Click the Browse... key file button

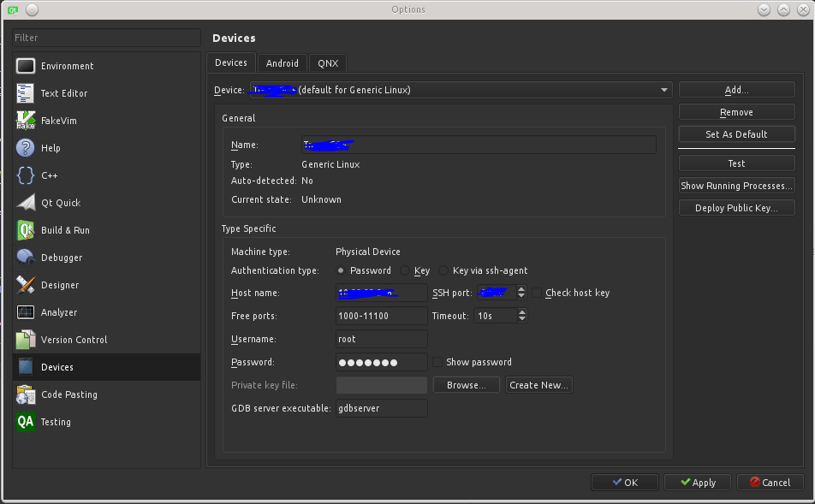pyautogui.click(x=467, y=385)
